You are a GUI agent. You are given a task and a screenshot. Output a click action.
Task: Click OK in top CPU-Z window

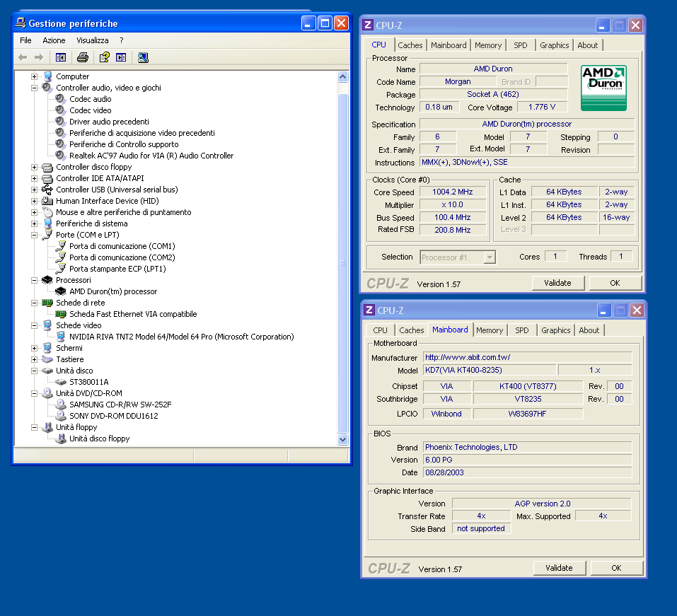pos(615,283)
